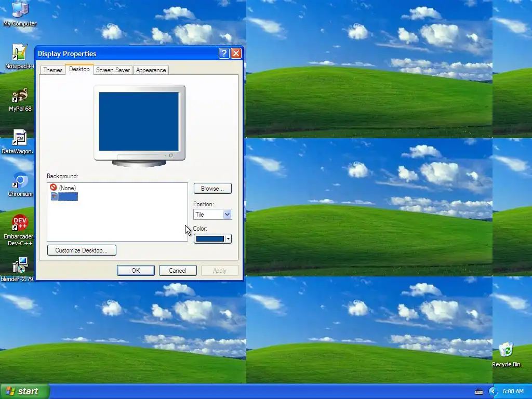Click the Browse... button

point(212,188)
